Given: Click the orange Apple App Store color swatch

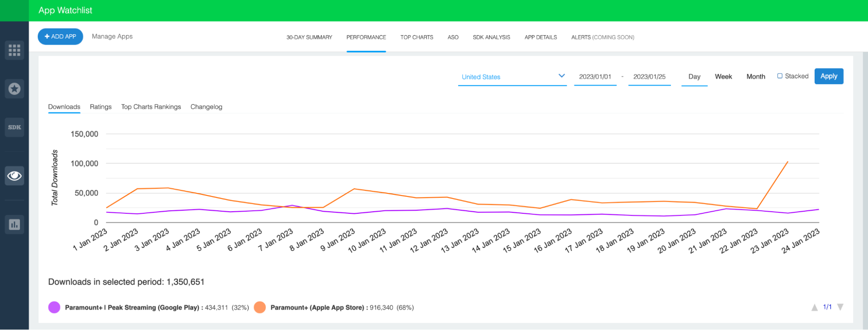Looking at the screenshot, I should [260, 307].
